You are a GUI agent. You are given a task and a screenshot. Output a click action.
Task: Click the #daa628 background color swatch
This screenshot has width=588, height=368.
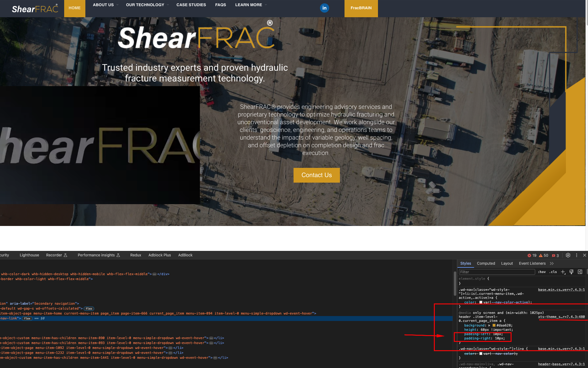click(x=494, y=325)
